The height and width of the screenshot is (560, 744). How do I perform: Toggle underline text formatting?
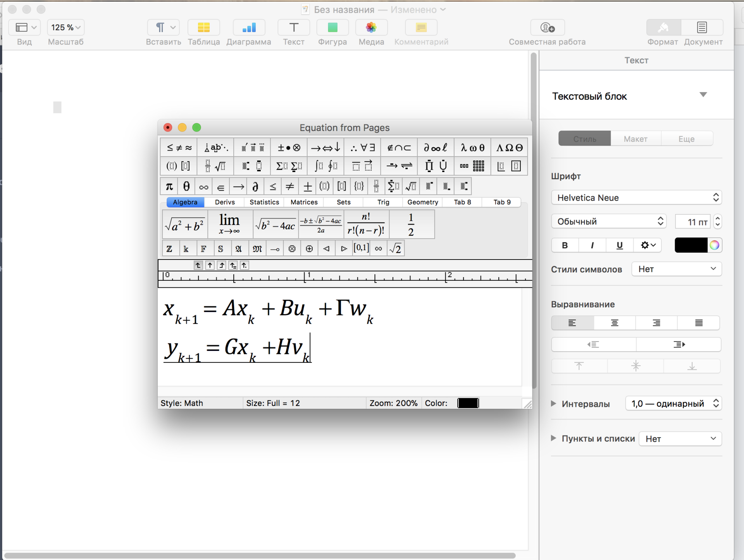point(619,245)
